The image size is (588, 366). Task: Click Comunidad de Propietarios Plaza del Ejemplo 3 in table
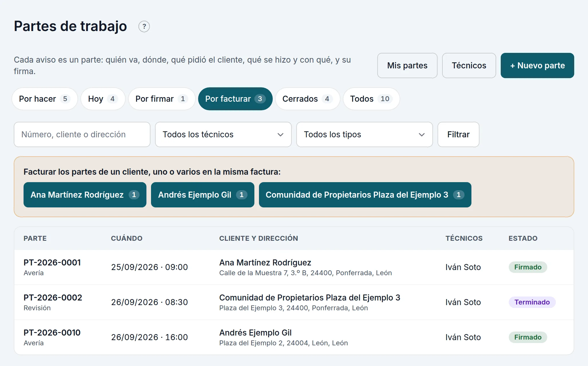tap(310, 298)
